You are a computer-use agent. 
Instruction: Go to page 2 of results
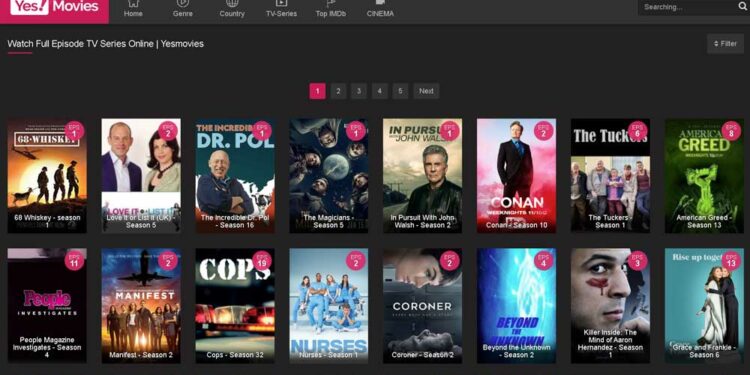[x=338, y=91]
